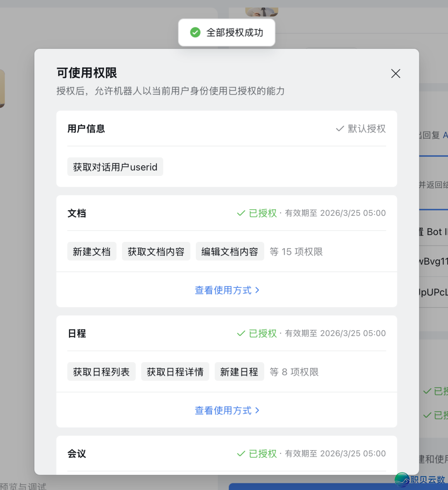The image size is (448, 490).
Task: Click the 全部授权成功 toast notification
Action: [x=226, y=32]
